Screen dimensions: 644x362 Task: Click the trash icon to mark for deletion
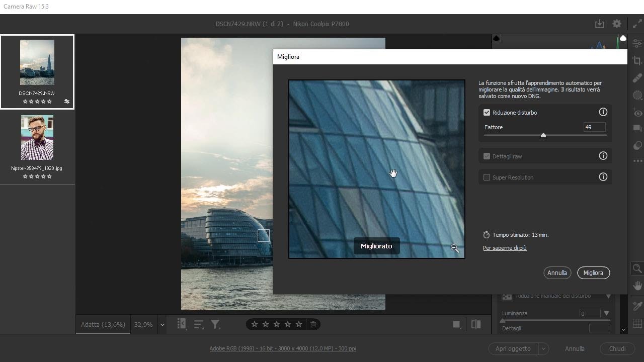tap(313, 324)
